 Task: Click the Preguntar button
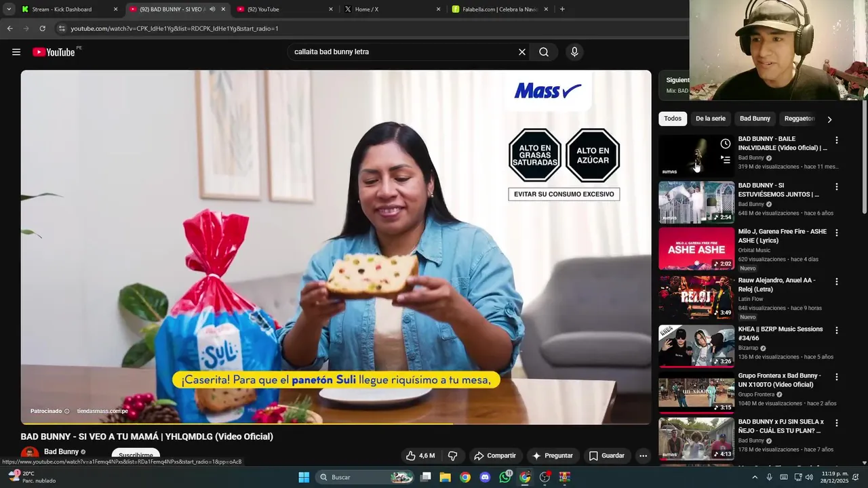point(553,455)
